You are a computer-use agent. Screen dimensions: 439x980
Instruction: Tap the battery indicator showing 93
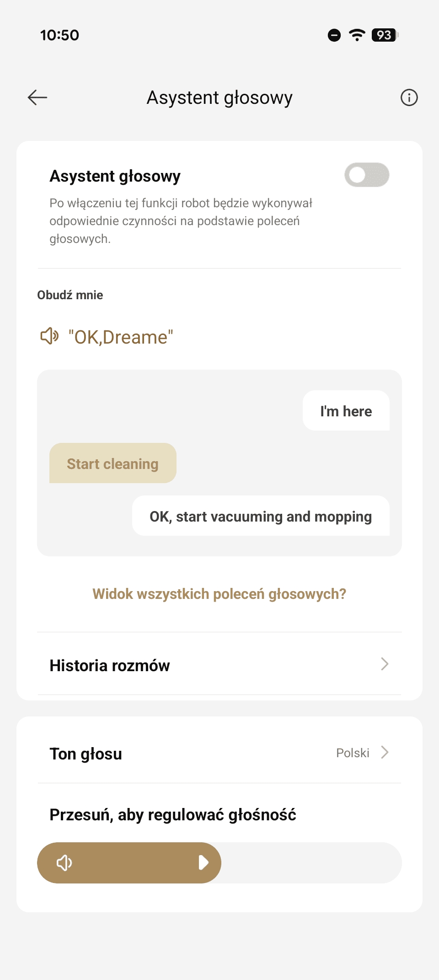coord(385,35)
